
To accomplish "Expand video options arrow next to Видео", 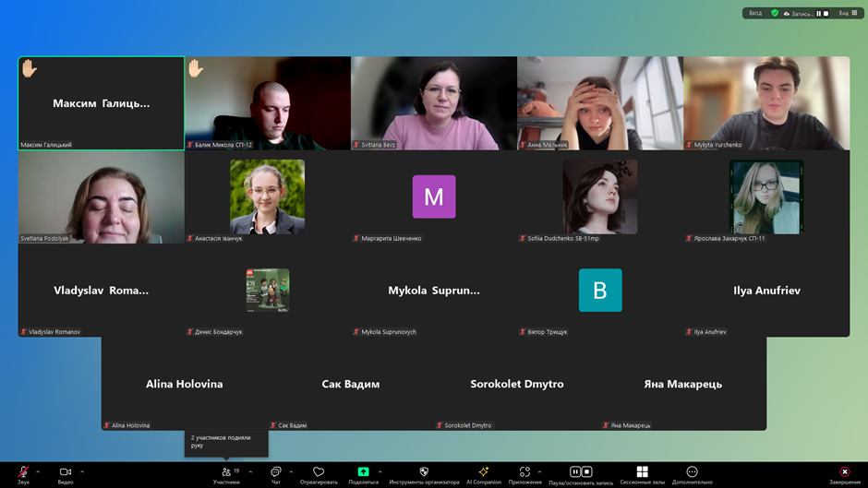I will click(82, 471).
